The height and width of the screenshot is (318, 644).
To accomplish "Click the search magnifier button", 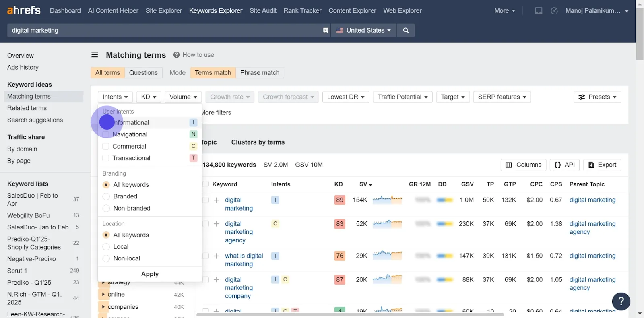I will click(406, 30).
